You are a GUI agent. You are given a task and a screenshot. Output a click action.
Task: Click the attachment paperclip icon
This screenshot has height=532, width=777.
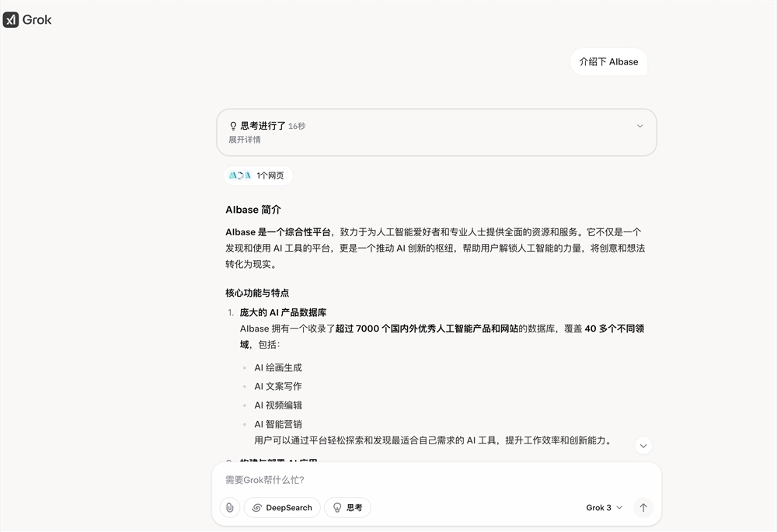229,507
